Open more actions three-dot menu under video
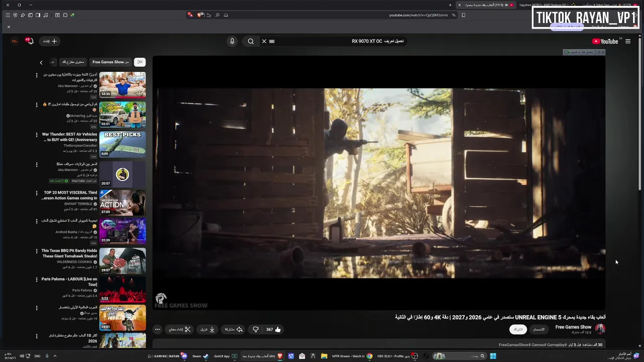The height and width of the screenshot is (362, 644). [157, 329]
